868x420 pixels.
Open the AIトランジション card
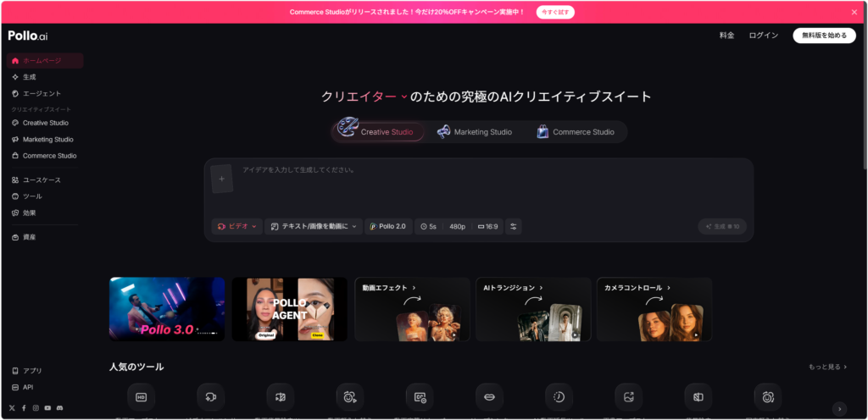click(534, 309)
